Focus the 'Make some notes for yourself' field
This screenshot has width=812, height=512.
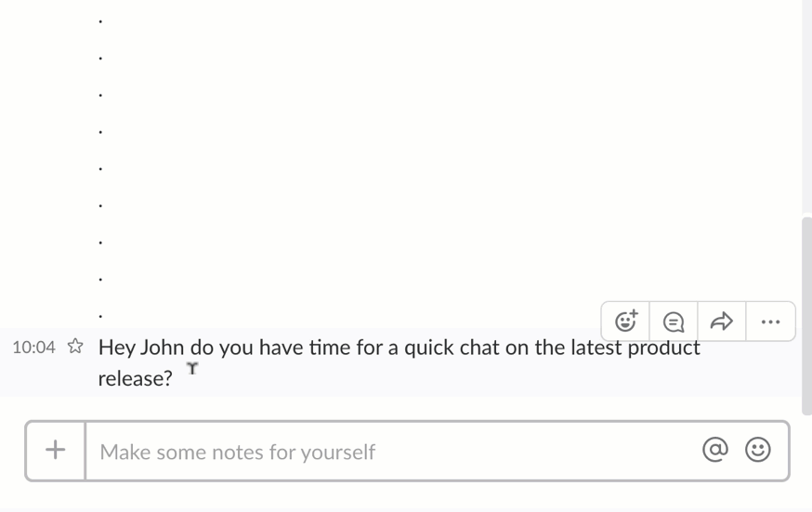point(394,452)
